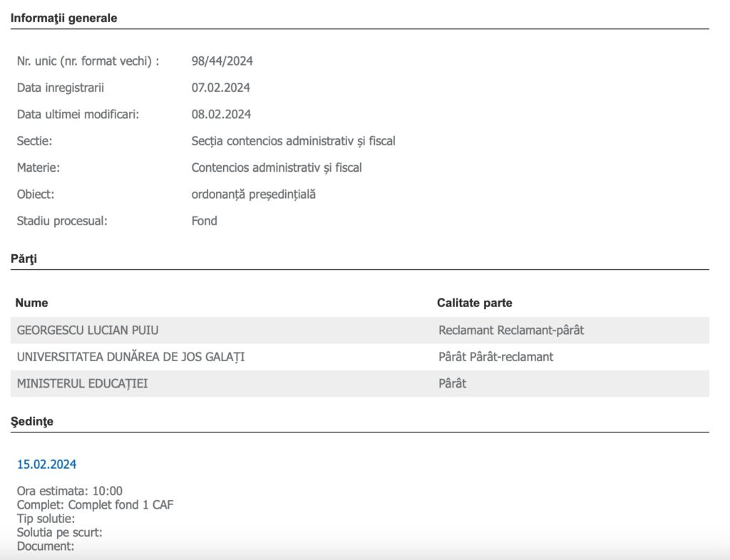
Task: Click the registration date 07.02.2024
Action: (221, 88)
